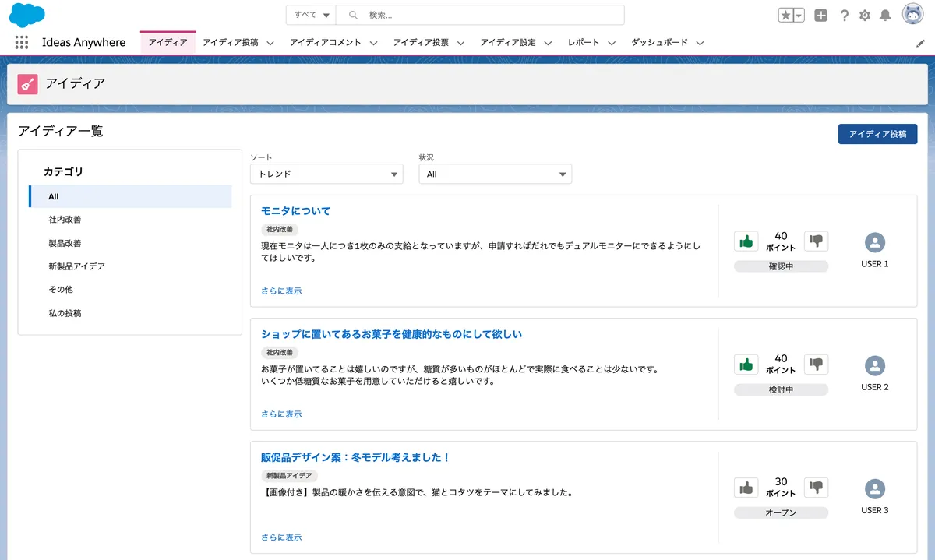
Task: Click 社内改善 tag on モニタについて
Action: [x=280, y=230]
